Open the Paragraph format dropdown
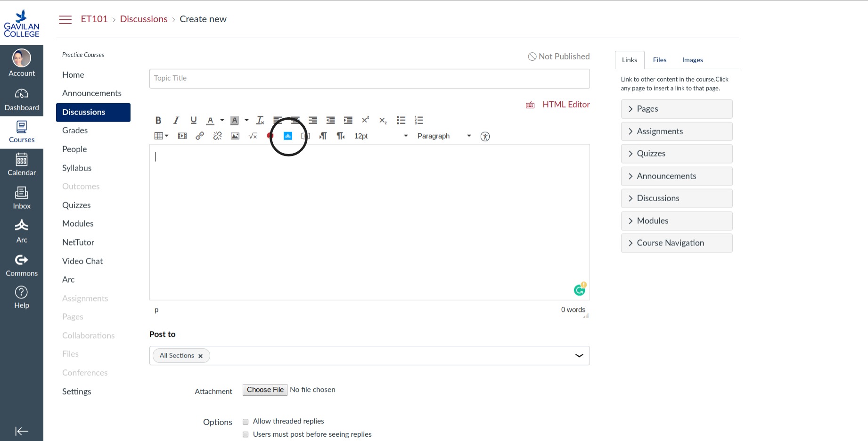 (x=443, y=136)
